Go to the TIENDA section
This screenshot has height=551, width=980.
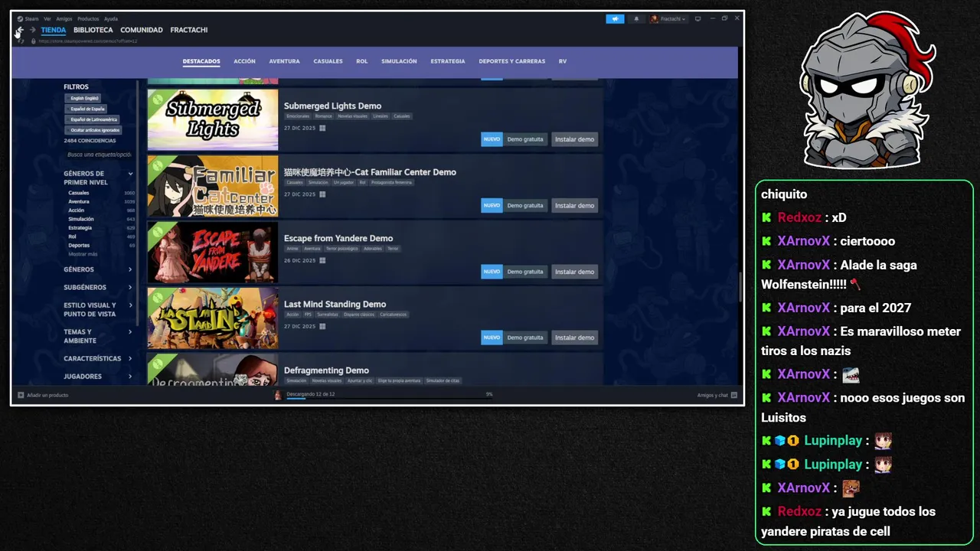click(54, 30)
